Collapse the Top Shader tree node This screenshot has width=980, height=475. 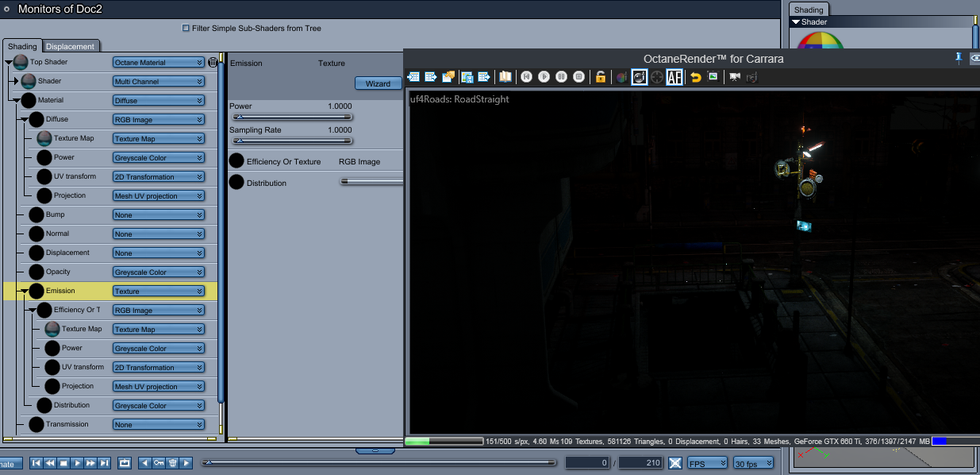click(9, 62)
